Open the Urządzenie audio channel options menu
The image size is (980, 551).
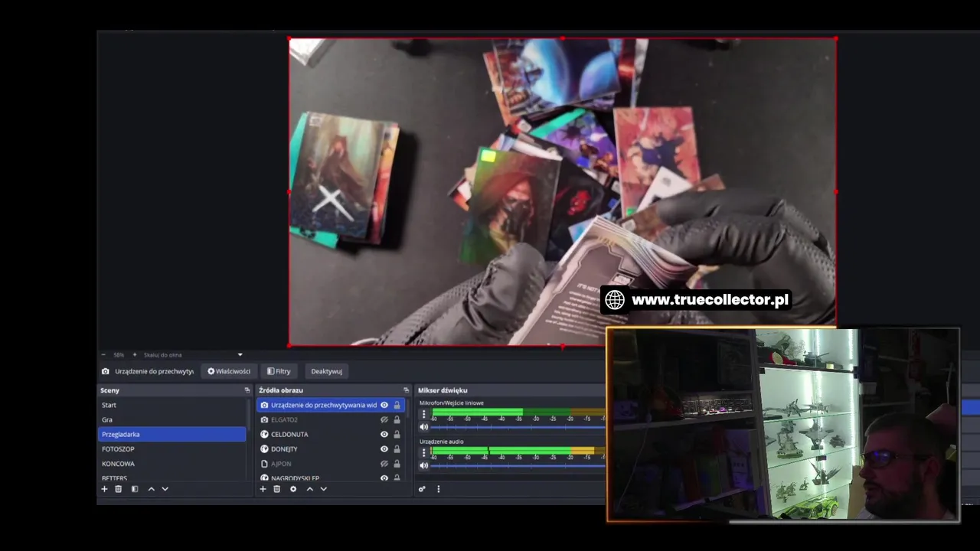[x=423, y=453]
